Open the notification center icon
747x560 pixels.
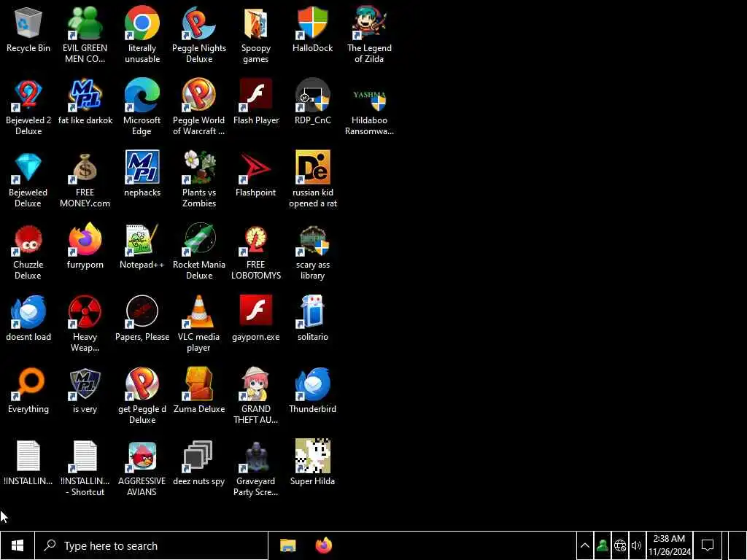(708, 545)
